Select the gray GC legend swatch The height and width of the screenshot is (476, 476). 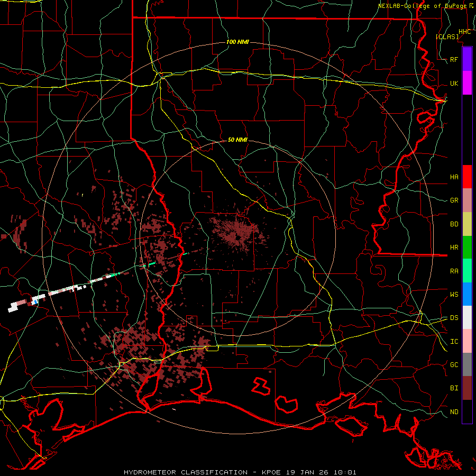pos(467,364)
